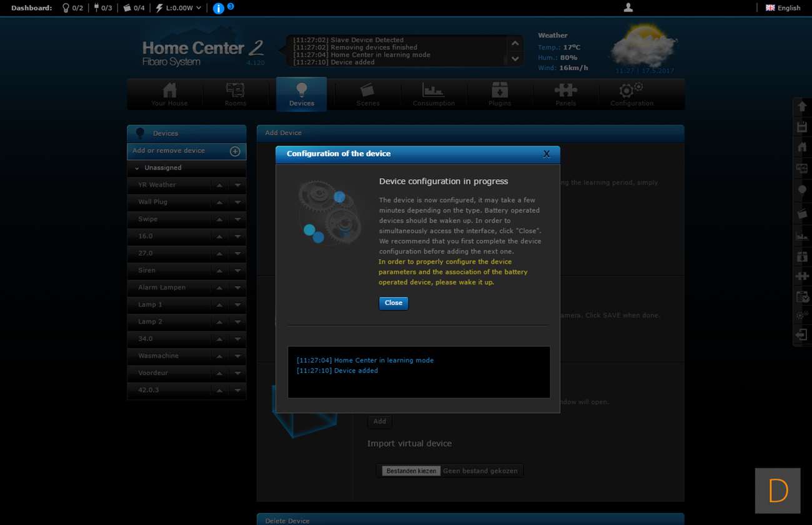Click the Home Center 2 logo
Screen dimensions: 812x525
point(203,52)
